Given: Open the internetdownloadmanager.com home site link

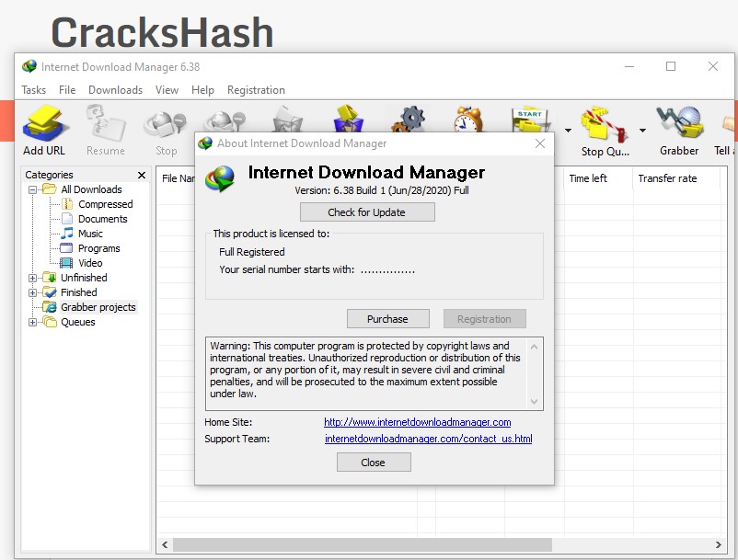Looking at the screenshot, I should tap(418, 422).
